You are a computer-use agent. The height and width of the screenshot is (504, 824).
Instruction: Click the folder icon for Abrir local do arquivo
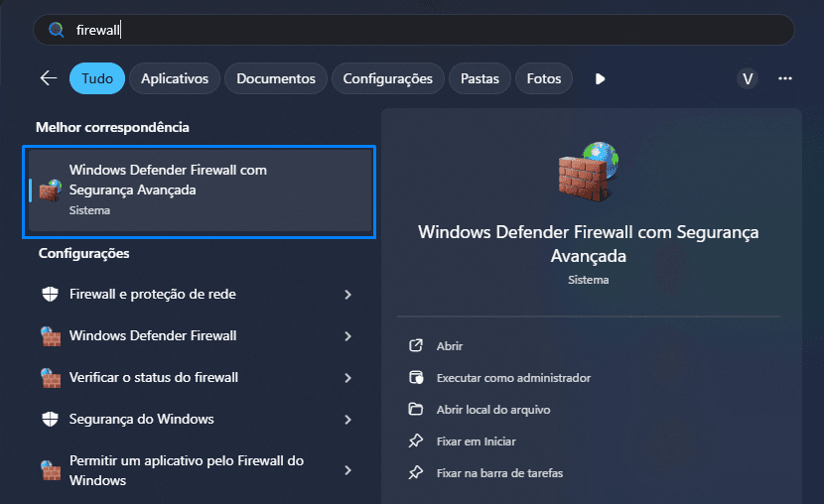416,409
